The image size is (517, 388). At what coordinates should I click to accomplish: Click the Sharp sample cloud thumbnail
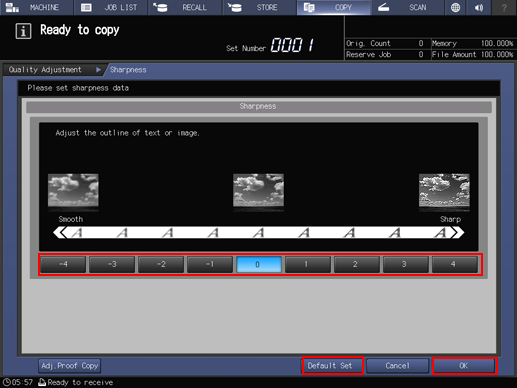coord(444,191)
